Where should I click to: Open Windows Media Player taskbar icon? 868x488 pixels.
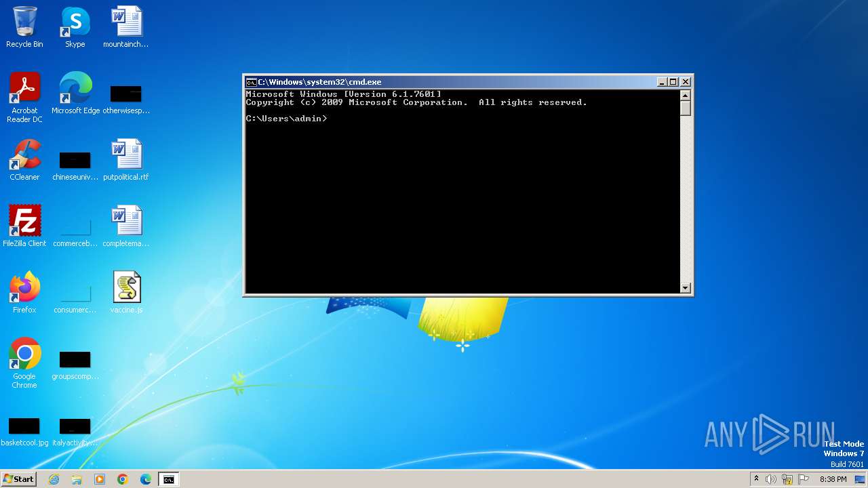(100, 479)
